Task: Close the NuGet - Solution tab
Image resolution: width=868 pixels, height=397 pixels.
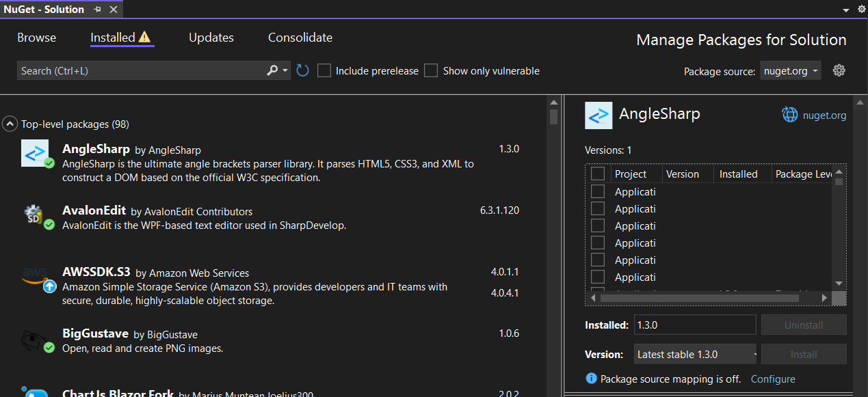Action: [114, 10]
